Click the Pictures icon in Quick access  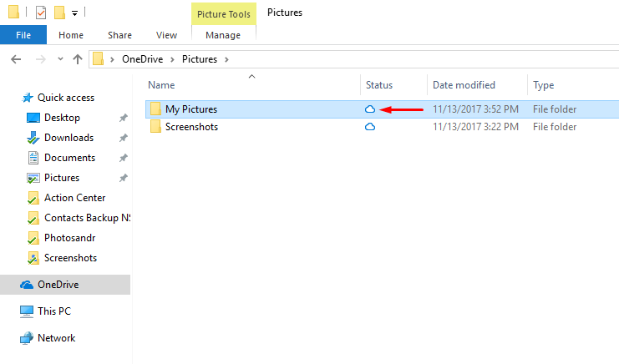(x=33, y=179)
